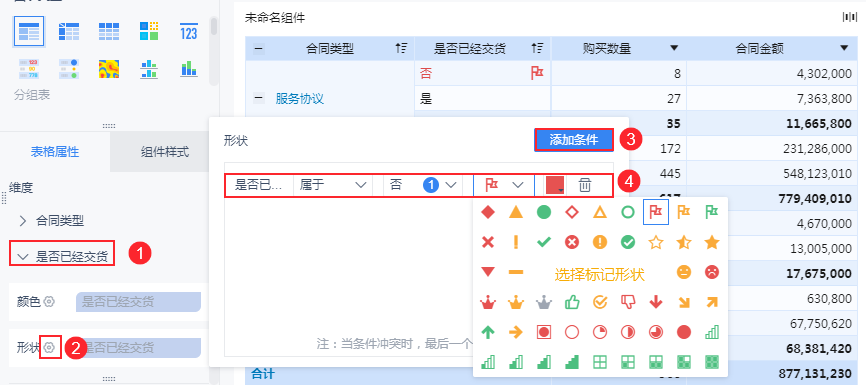Sort by 是否已经交货 column
The width and height of the screenshot is (866, 385).
(537, 49)
